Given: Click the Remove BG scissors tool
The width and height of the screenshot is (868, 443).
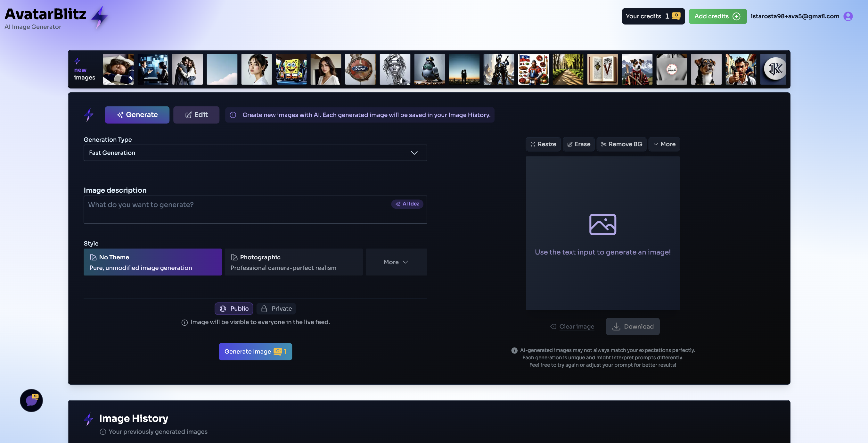Looking at the screenshot, I should click(x=621, y=144).
